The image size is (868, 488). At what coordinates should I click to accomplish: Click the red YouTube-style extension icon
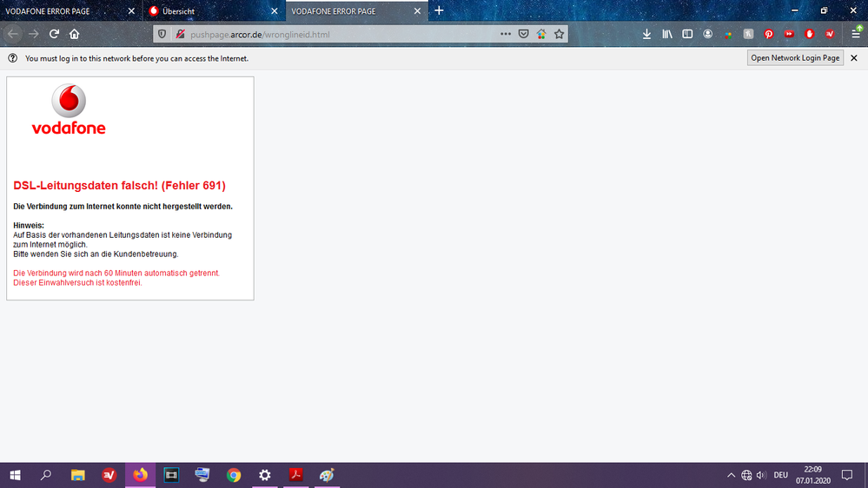(x=789, y=34)
